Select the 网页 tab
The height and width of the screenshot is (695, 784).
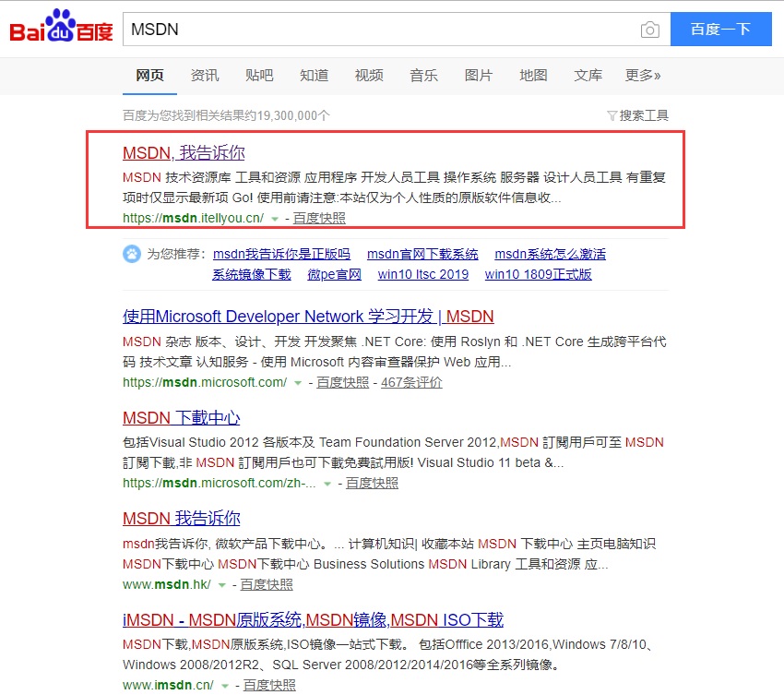coord(149,75)
